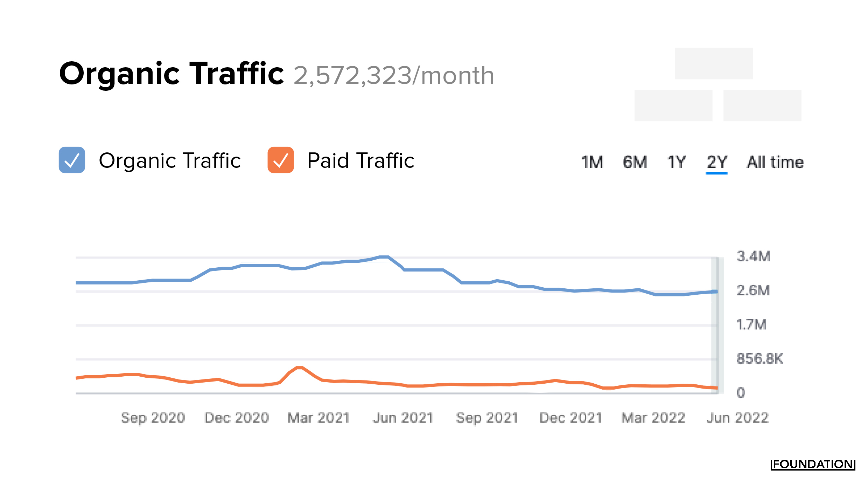Click the 2,572,323/month traffic figure
Screen dimensions: 868x480
(x=394, y=75)
